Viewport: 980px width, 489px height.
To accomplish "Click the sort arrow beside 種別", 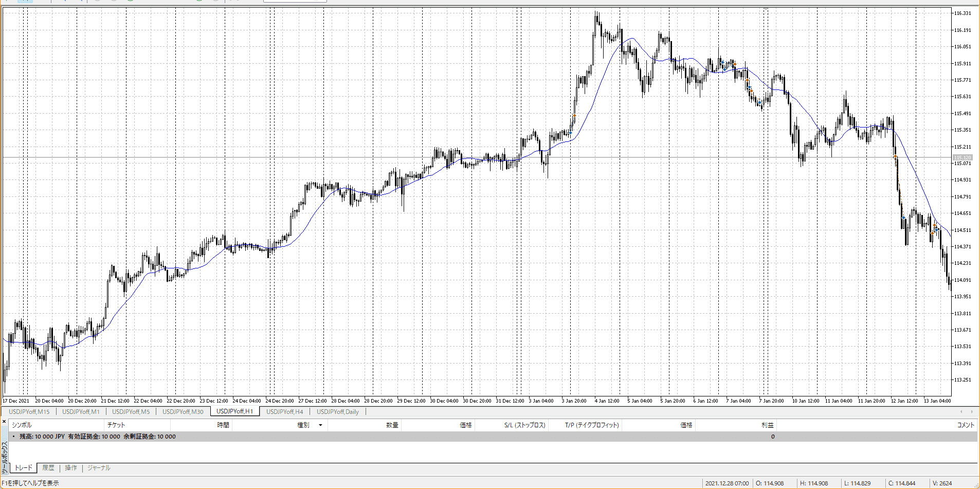I will (x=320, y=425).
